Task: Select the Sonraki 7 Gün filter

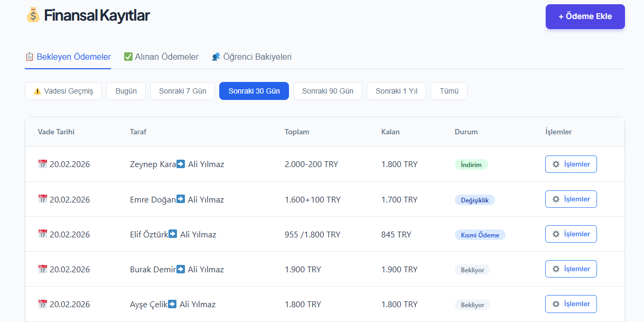Action: click(182, 91)
